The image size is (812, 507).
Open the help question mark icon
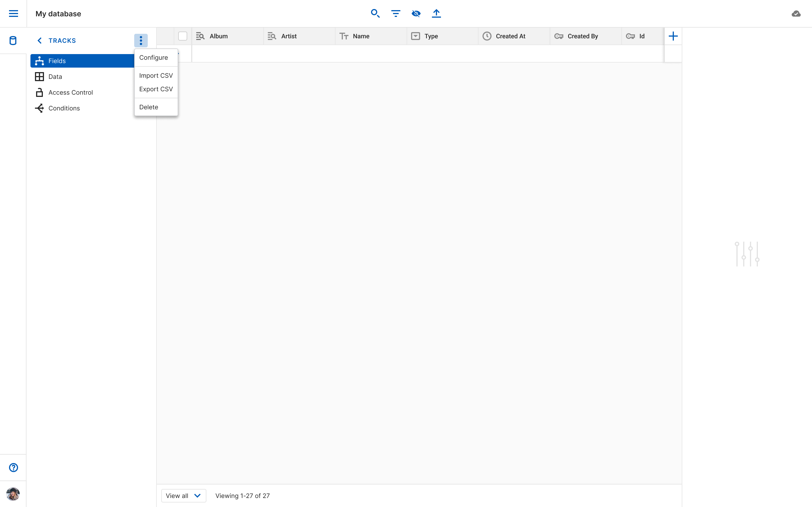tap(14, 468)
